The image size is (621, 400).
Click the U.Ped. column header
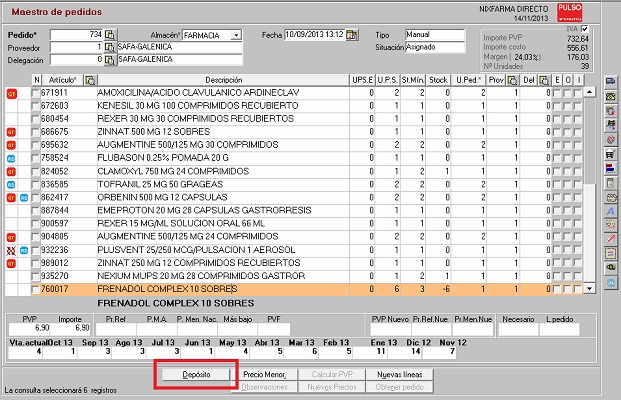(x=468, y=80)
